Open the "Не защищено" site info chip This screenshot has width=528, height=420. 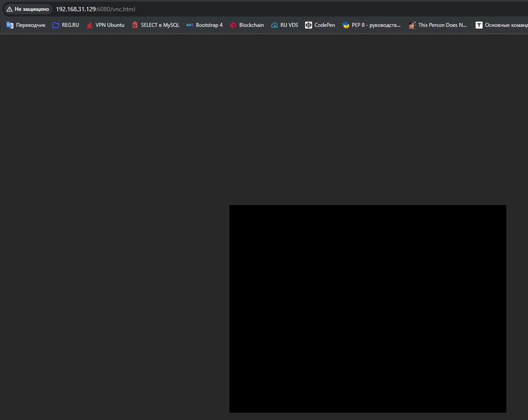[x=28, y=9]
